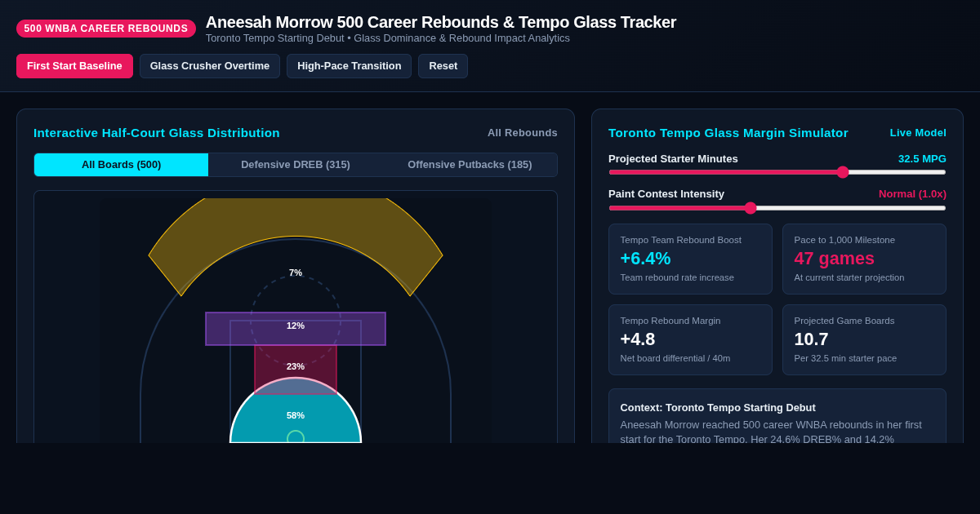Select the 12% free-throw zone
This screenshot has height=514, width=980.
pyautogui.click(x=296, y=329)
